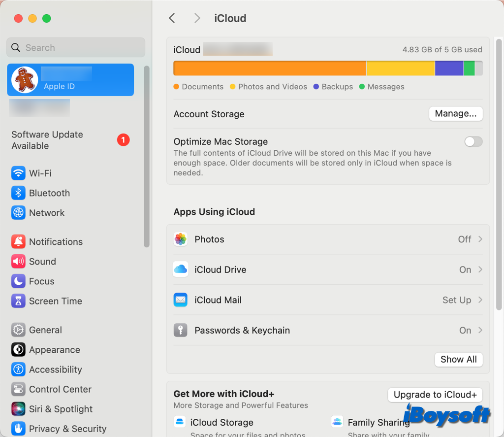Go back using the left arrow
The image size is (504, 437).
pyautogui.click(x=172, y=18)
